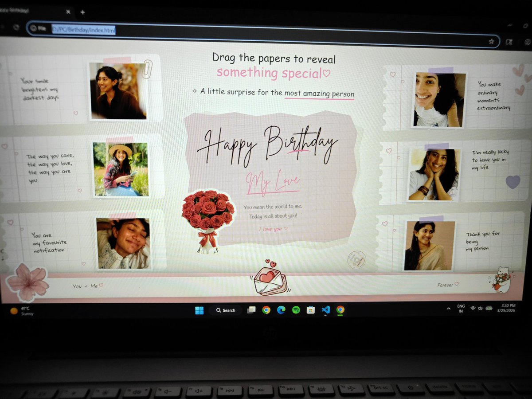The height and width of the screenshot is (399, 532).
Task: Open the Sunny weather widget on taskbar
Action: [21, 311]
